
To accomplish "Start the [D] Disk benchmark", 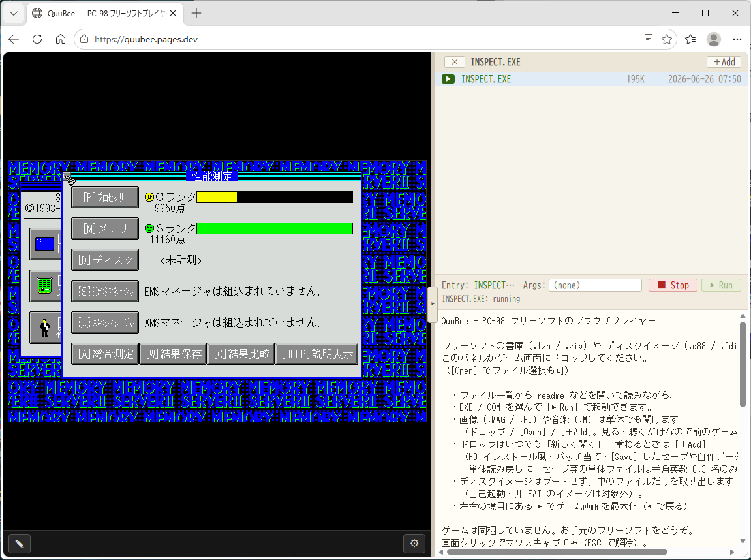I will tap(105, 260).
